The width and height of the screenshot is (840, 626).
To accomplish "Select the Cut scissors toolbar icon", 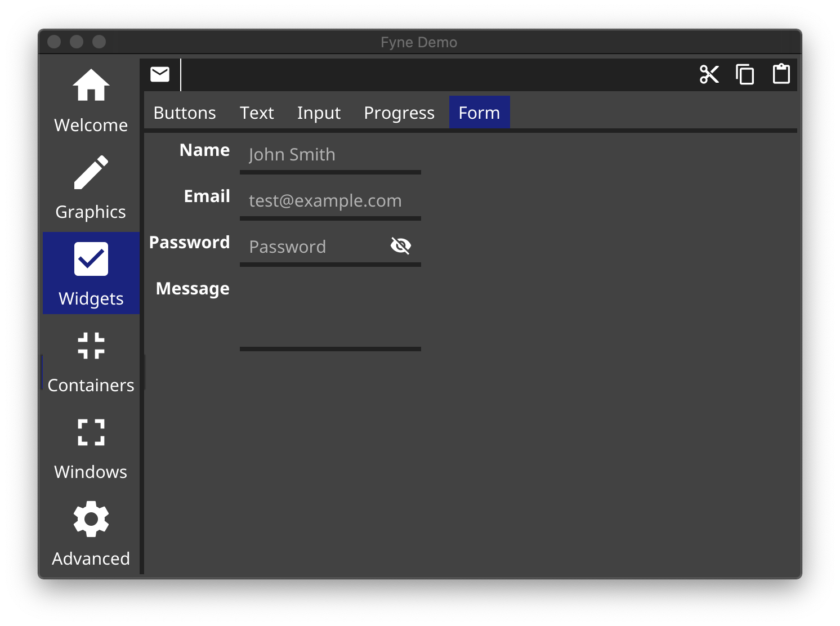I will (709, 74).
